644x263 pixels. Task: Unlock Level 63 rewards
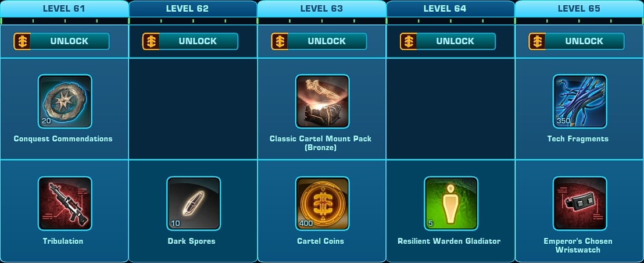pyautogui.click(x=319, y=41)
